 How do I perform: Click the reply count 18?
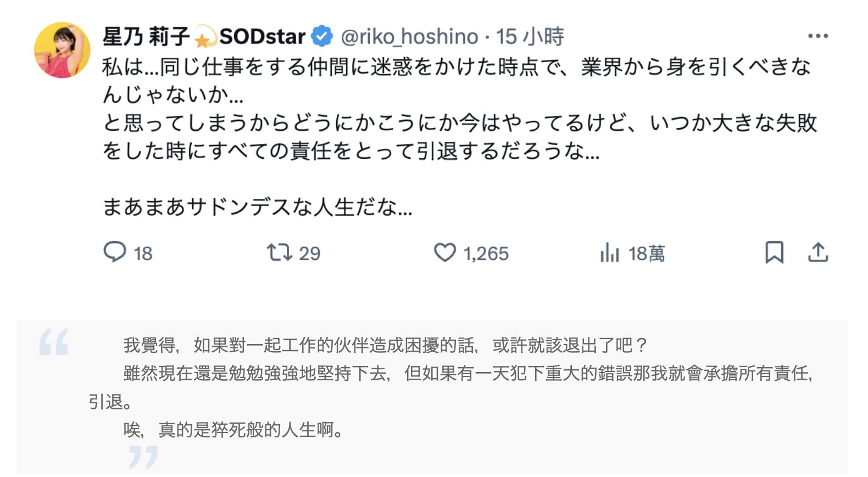143,253
